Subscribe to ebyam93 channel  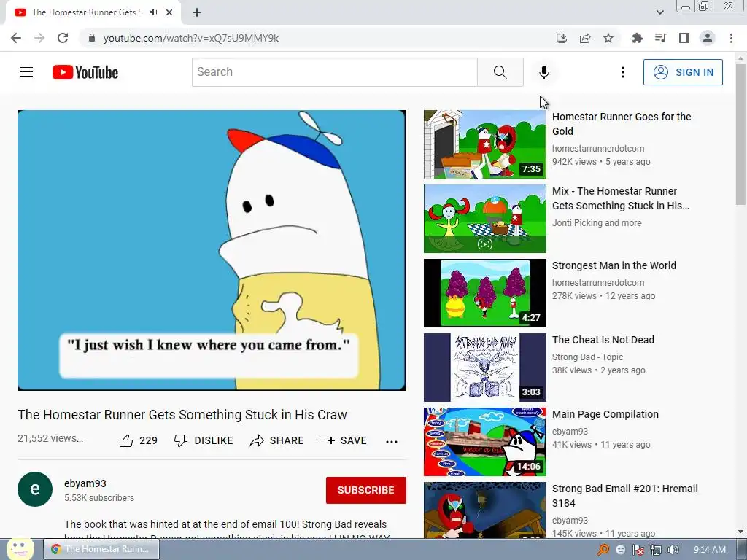tap(366, 490)
